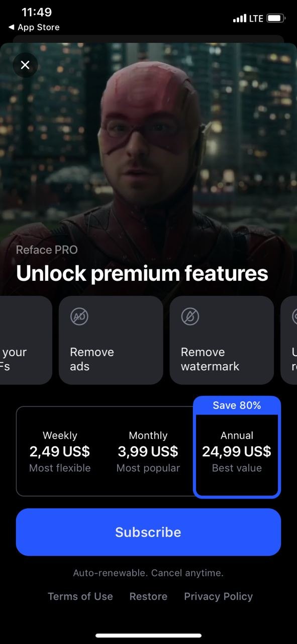Viewport: 297px width, 644px height.
Task: Tap the partially visible icon at right edge
Action: (294, 316)
